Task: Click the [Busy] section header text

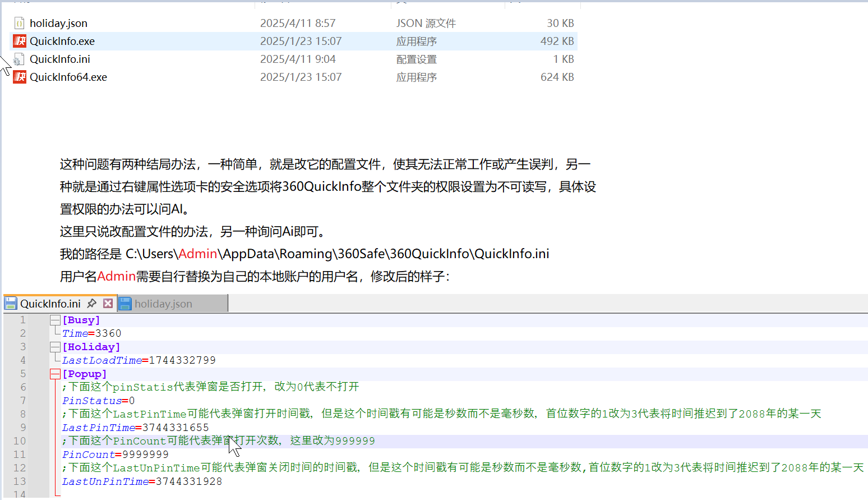Action: point(81,320)
